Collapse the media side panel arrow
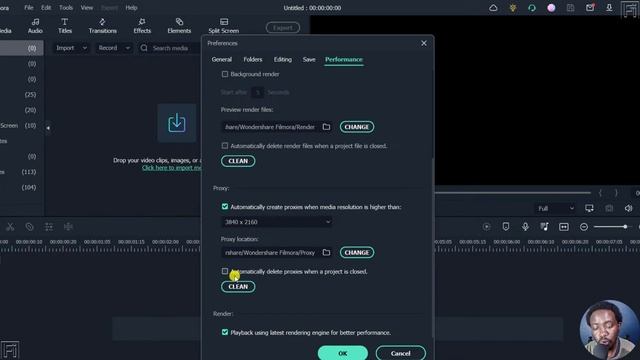The width and height of the screenshot is (640, 360). (x=48, y=128)
